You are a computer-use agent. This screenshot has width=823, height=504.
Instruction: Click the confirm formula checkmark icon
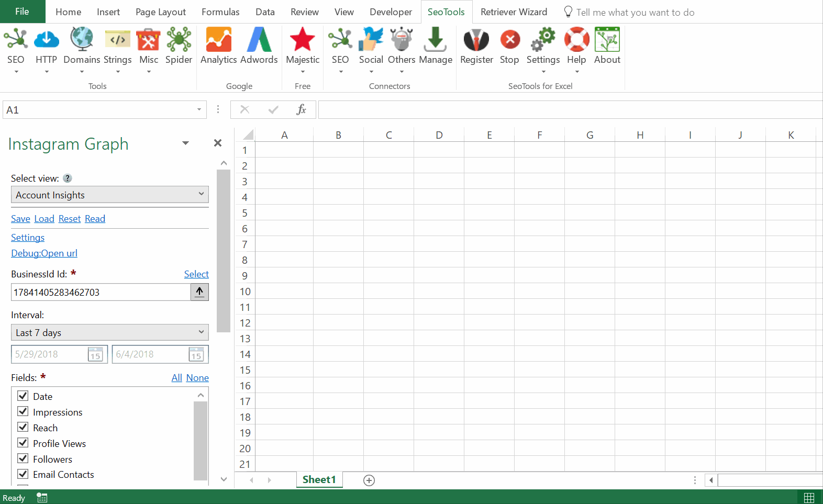(x=273, y=109)
